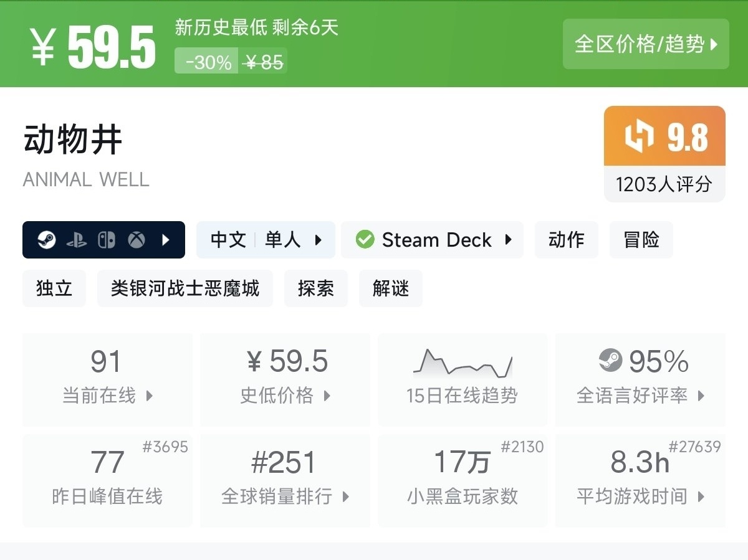Click the Nintendo Switch platform icon
This screenshot has height=560, width=748.
point(107,240)
